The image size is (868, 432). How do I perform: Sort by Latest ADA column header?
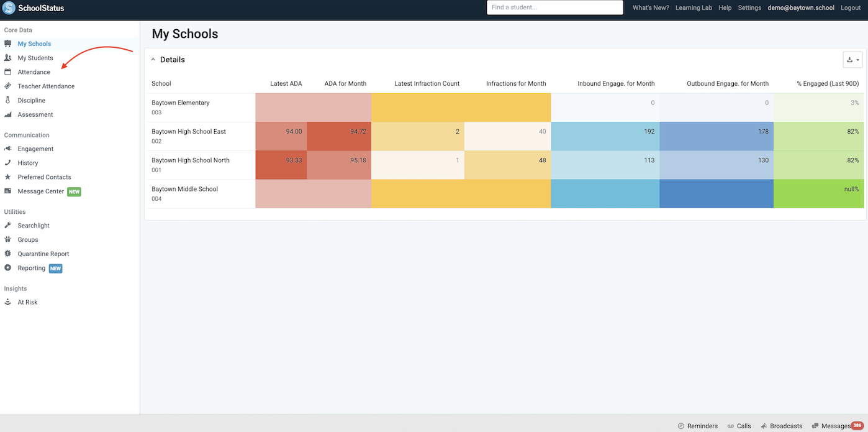(286, 83)
